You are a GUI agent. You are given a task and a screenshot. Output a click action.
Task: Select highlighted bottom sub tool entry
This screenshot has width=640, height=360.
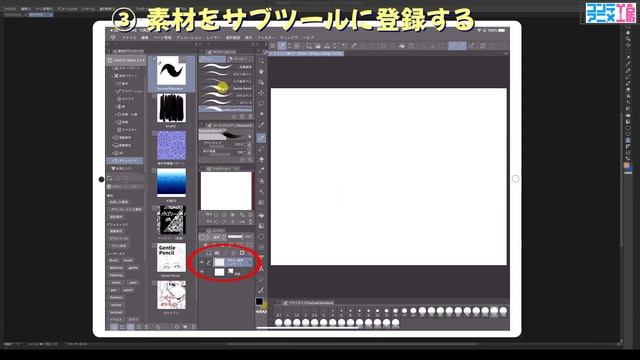[x=226, y=109]
